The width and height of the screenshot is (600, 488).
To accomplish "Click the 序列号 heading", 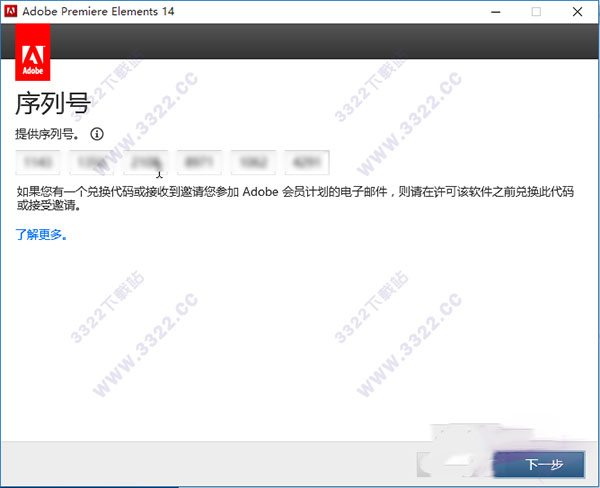I will coord(53,103).
